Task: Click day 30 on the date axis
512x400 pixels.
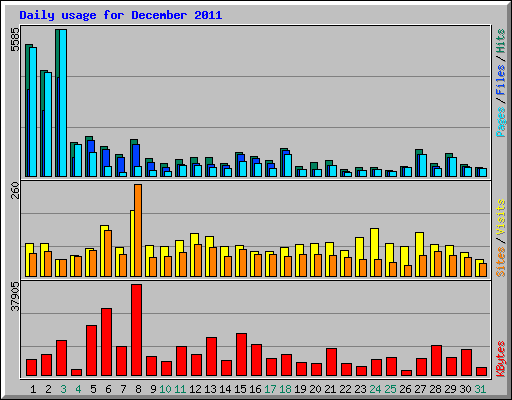Action: (x=465, y=389)
